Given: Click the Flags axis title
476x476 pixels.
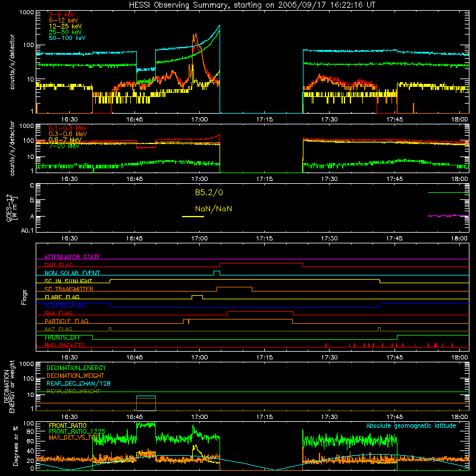Looking at the screenshot, I should [x=24, y=297].
